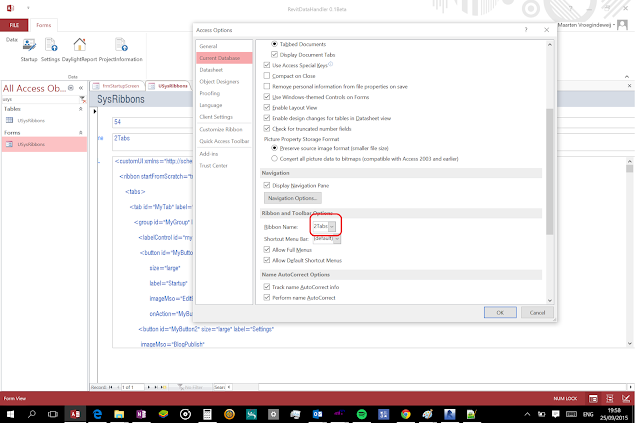The width and height of the screenshot is (640, 423).
Task: Collapse the ribbon with the up chevron
Action: coord(627,77)
